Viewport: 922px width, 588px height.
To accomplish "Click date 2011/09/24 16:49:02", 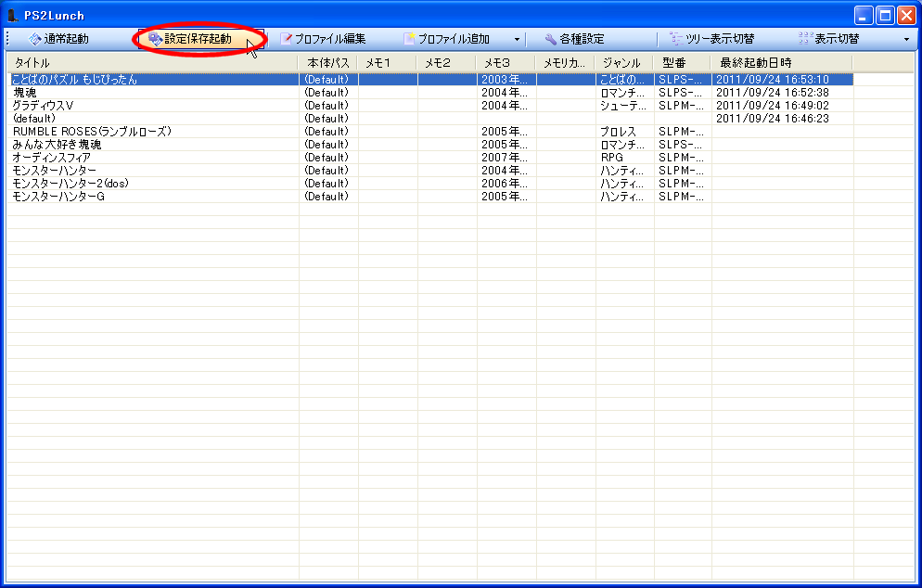I will click(x=772, y=105).
